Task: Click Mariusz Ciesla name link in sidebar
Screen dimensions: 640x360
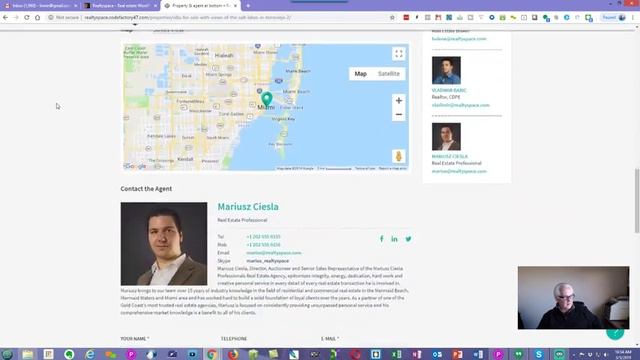Action: click(450, 156)
